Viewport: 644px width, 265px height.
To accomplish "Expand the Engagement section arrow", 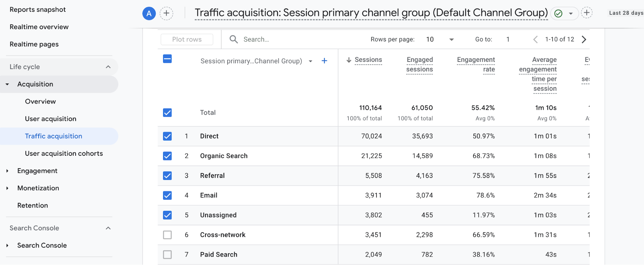I will (x=7, y=171).
